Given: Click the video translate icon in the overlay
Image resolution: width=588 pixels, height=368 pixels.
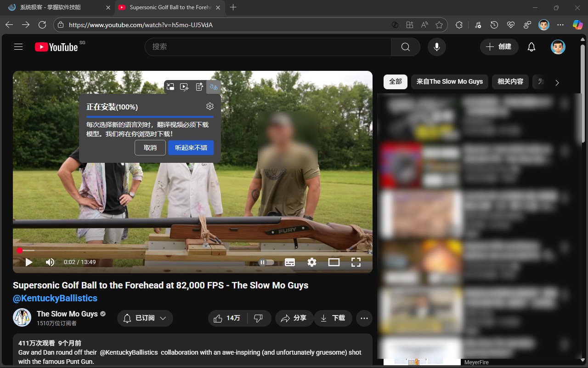Looking at the screenshot, I should click(214, 87).
